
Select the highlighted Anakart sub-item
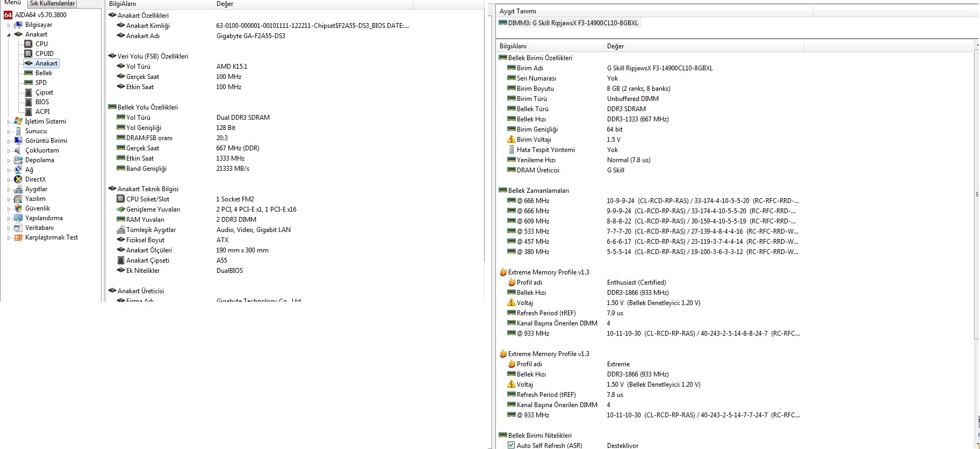click(x=46, y=63)
